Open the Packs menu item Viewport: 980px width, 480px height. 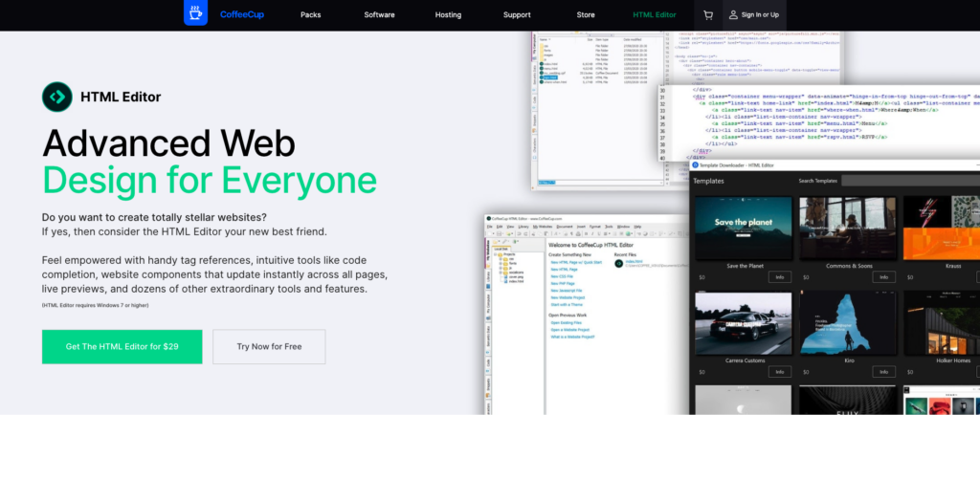coord(310,15)
